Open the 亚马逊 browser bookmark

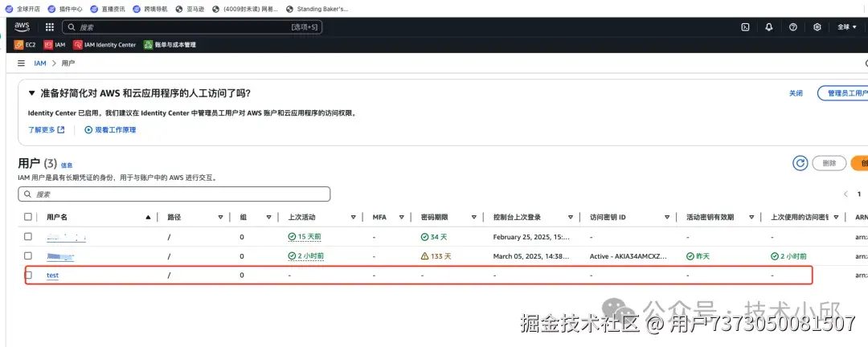190,9
